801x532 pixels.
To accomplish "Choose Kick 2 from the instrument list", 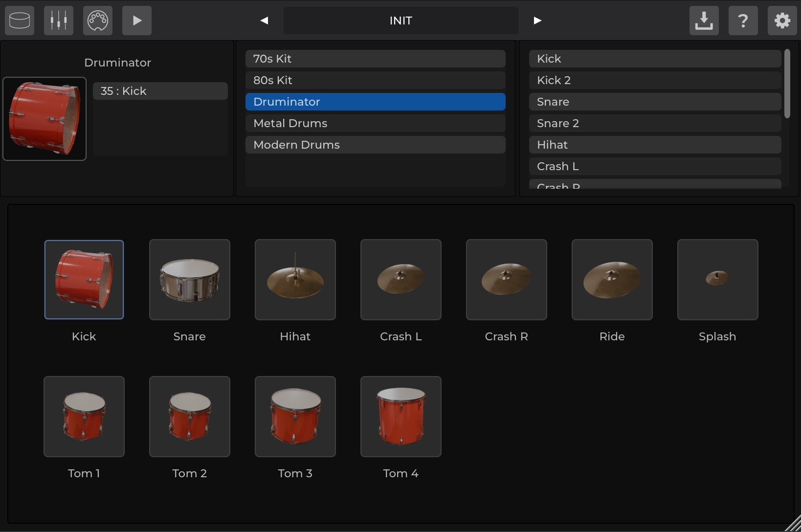I will (x=656, y=80).
